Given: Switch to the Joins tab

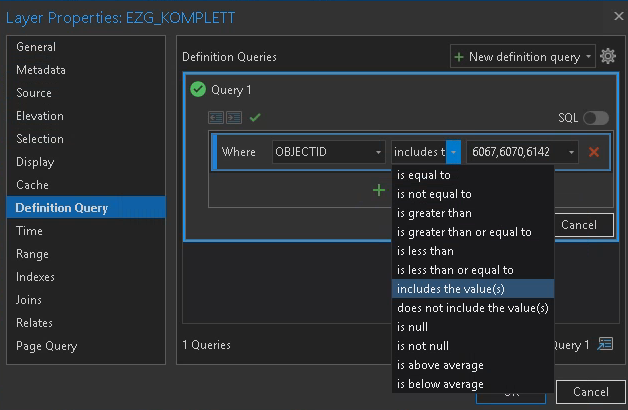Looking at the screenshot, I should click(31, 300).
